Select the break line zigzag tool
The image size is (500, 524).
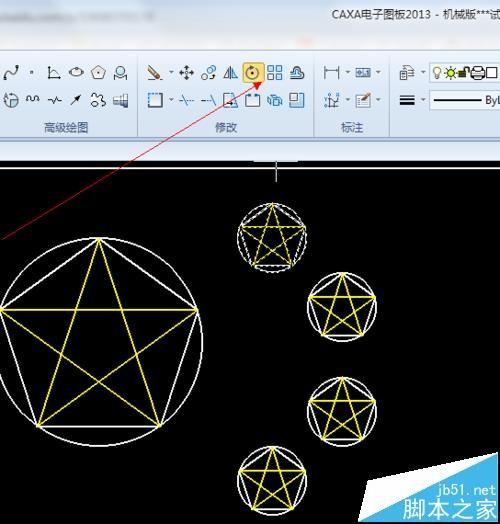point(54,100)
